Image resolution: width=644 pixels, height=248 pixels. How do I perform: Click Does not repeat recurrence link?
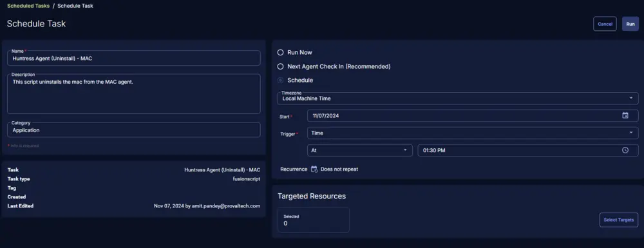339,169
